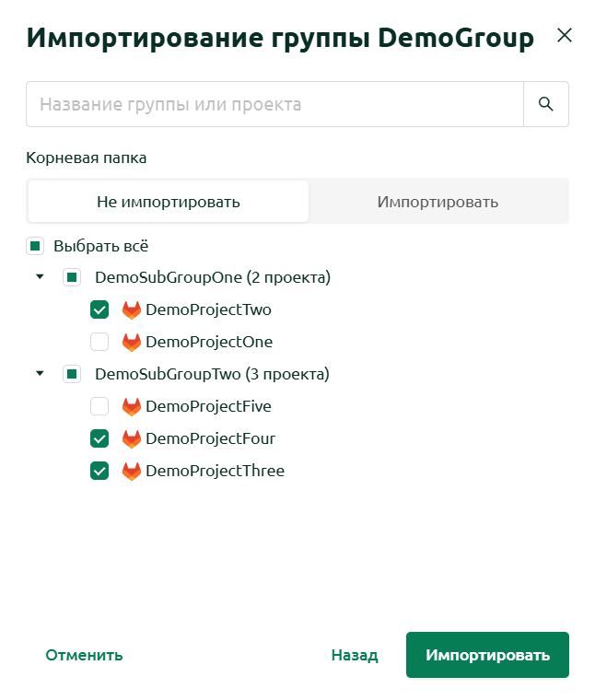Select the "Не импортировать" root folder option
The width and height of the screenshot is (595, 700).
tap(169, 202)
